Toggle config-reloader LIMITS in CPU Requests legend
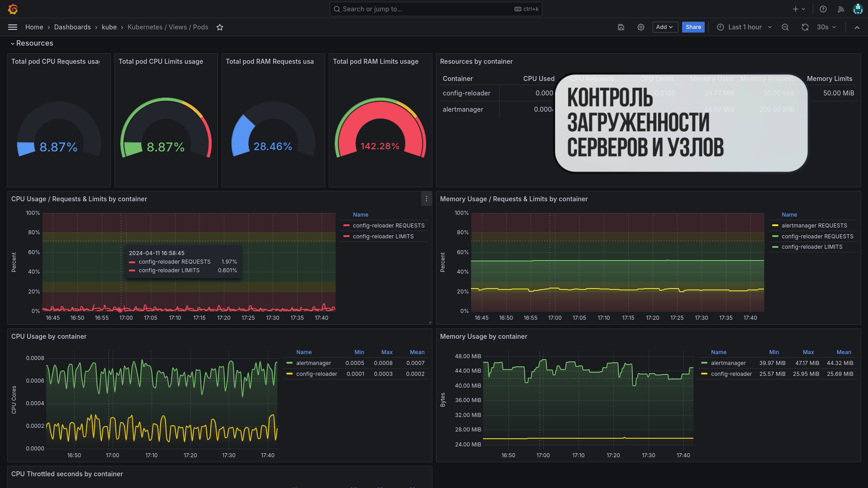 point(383,237)
